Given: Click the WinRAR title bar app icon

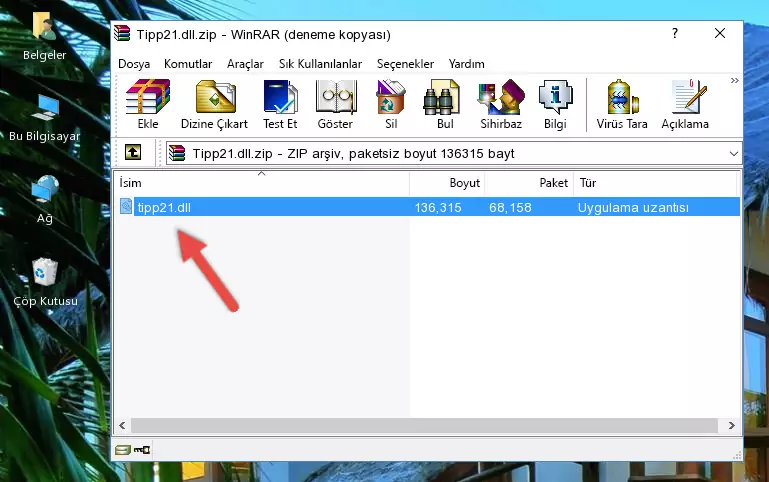Looking at the screenshot, I should [122, 33].
